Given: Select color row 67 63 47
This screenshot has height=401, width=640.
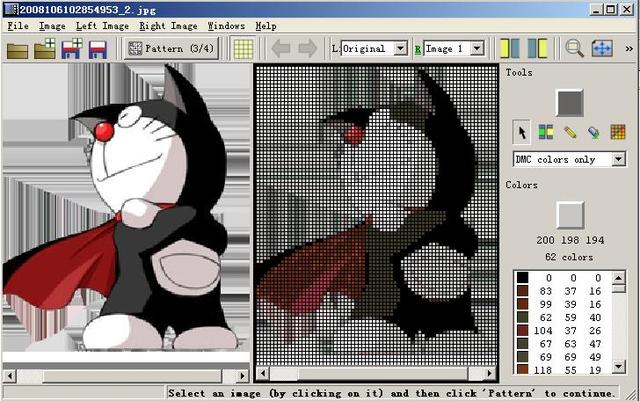Looking at the screenshot, I should click(x=562, y=344).
